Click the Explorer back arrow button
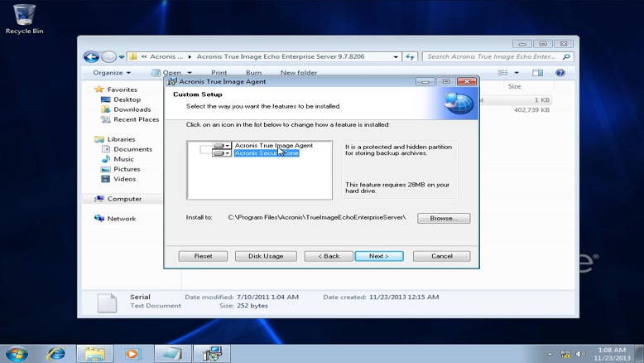Viewport: 644px width, 363px height. point(91,56)
